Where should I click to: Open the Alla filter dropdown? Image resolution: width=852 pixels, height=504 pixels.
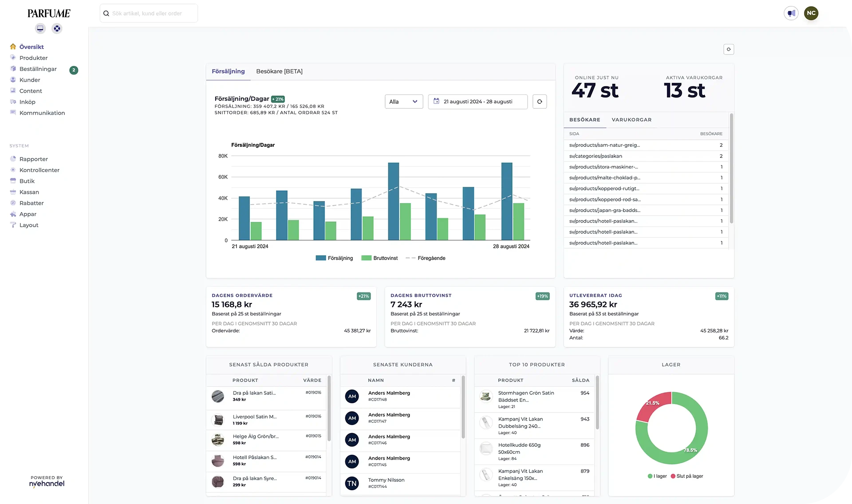[403, 102]
